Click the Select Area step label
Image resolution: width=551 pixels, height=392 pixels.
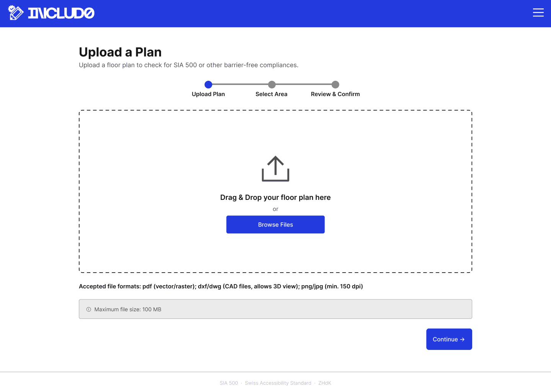pos(271,94)
